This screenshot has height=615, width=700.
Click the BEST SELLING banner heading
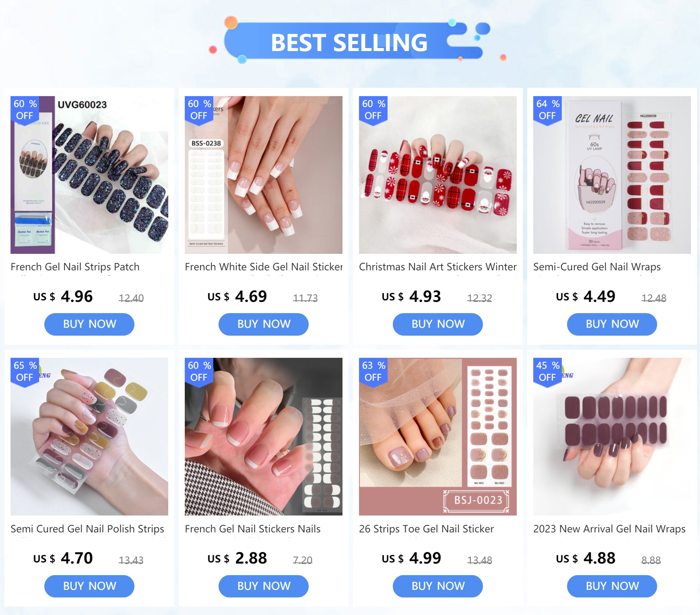pos(349,42)
